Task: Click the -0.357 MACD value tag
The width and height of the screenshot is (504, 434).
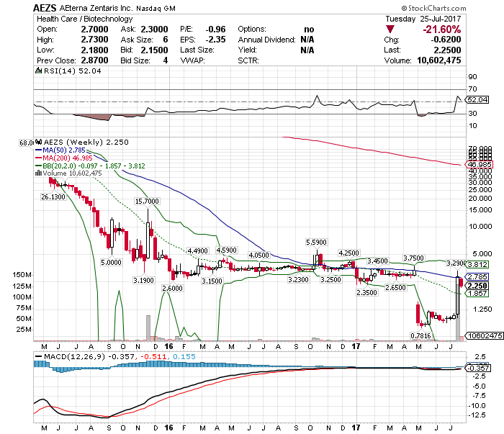Action: click(479, 369)
